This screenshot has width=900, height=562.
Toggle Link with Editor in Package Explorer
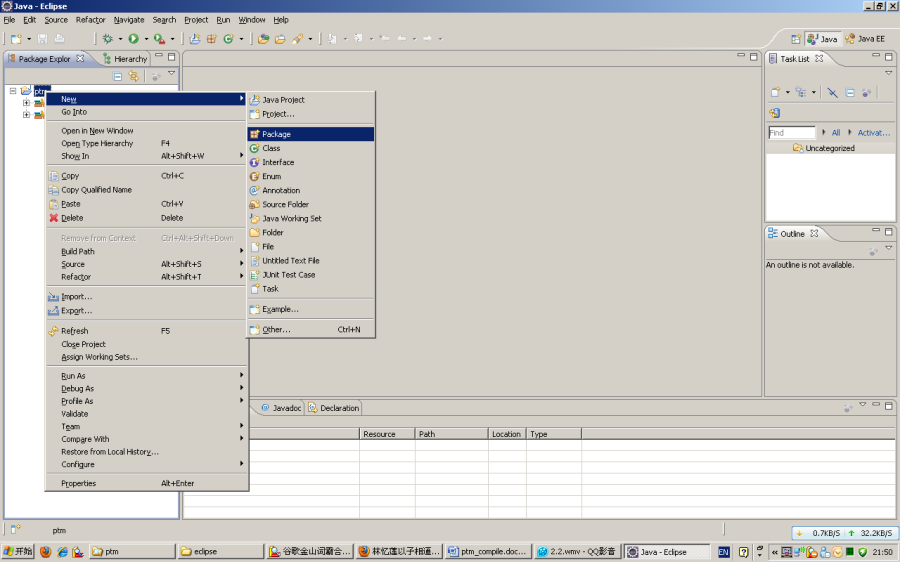click(133, 76)
